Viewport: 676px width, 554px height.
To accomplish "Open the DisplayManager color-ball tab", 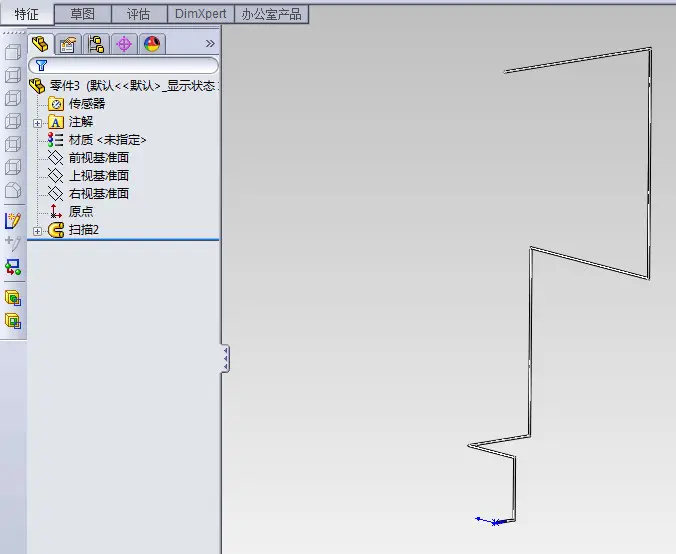I will [x=152, y=44].
